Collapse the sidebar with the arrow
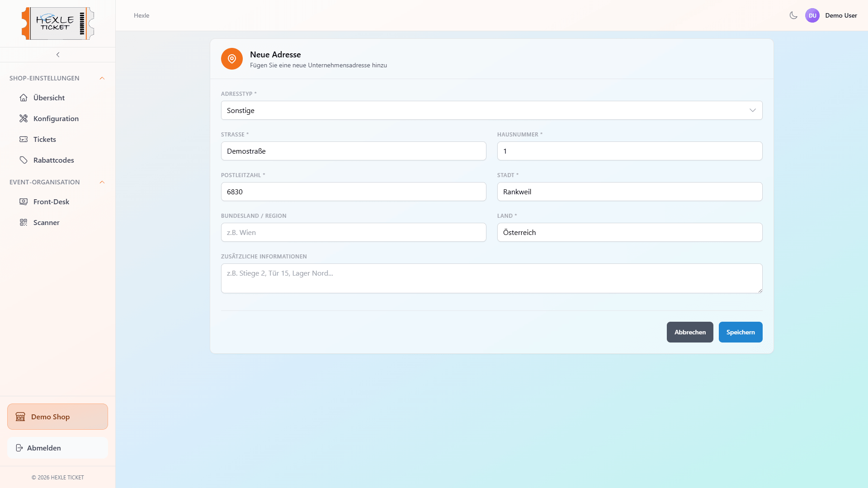This screenshot has height=488, width=868. point(57,54)
